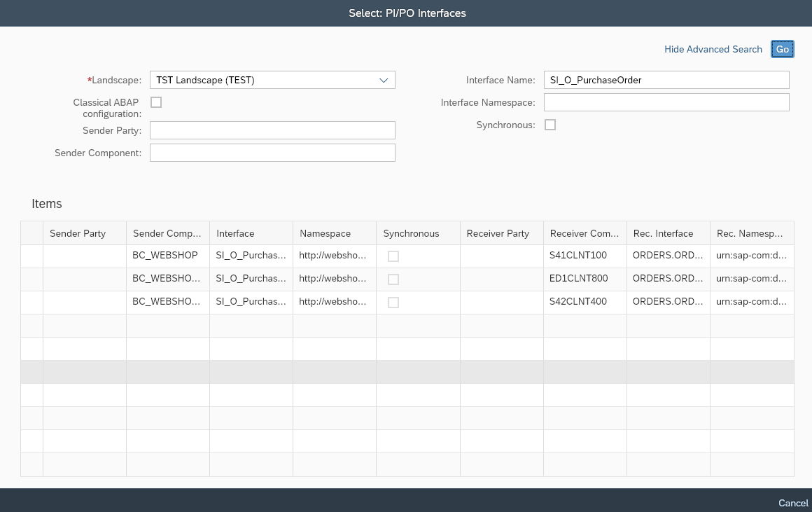Click row selector of the first table row
The height and width of the screenshot is (512, 812).
tap(31, 256)
